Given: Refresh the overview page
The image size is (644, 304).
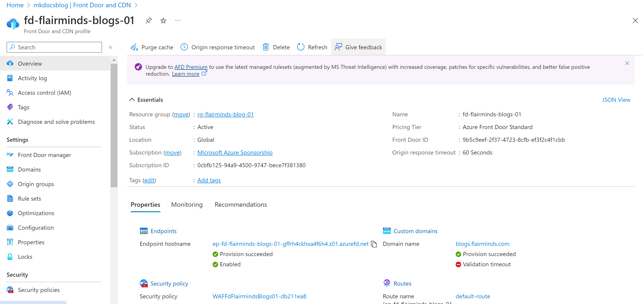Looking at the screenshot, I should (312, 47).
